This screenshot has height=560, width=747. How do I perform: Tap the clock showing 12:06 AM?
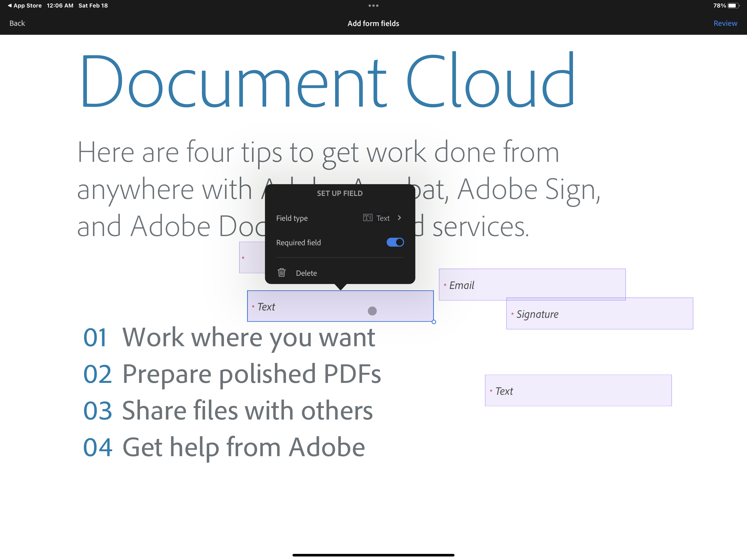(x=60, y=5)
